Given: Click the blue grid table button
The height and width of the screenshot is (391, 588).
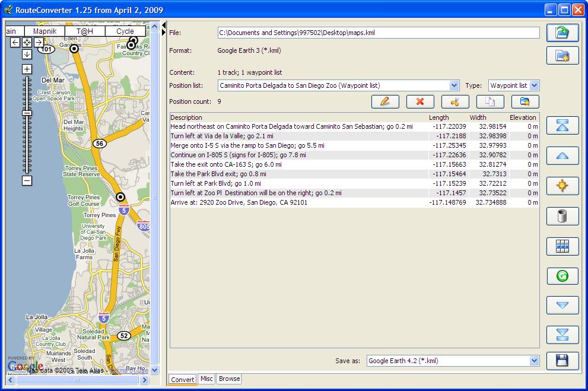Looking at the screenshot, I should [562, 246].
